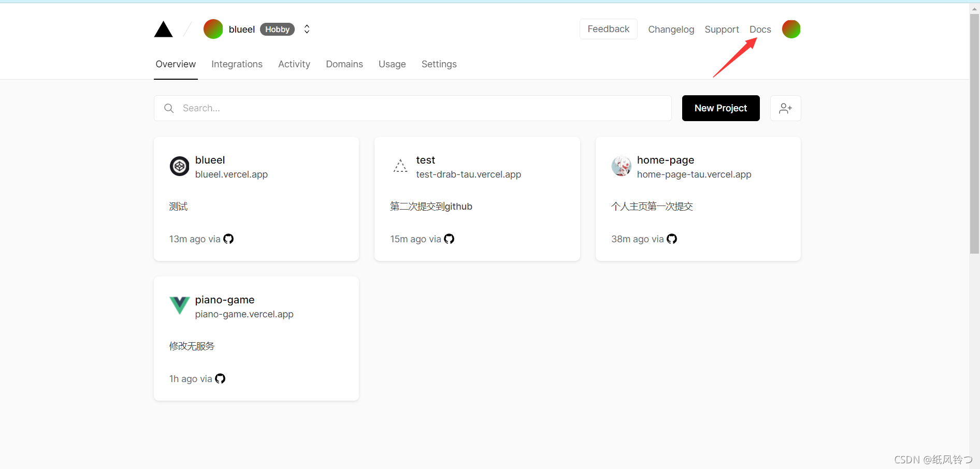Screen dimensions: 980x469
Task: Open commit 个人主页第一次提交
Action: click(652, 207)
